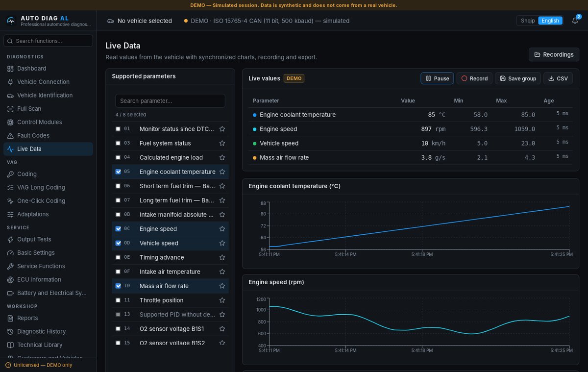Click the car icon beside No vehicle selected
Screen dimensions: 588x372
(x=111, y=21)
